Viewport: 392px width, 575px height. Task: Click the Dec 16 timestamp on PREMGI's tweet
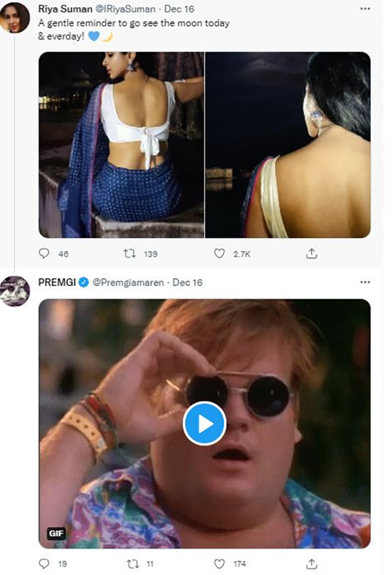188,282
